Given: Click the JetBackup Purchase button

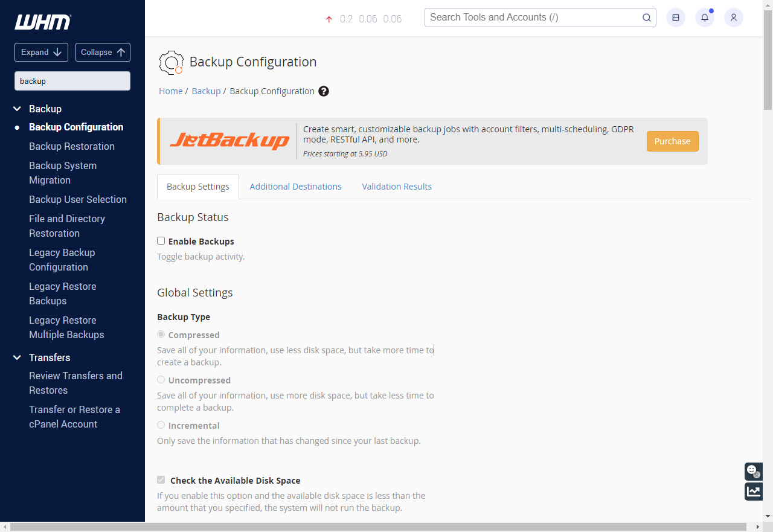Looking at the screenshot, I should coord(672,141).
